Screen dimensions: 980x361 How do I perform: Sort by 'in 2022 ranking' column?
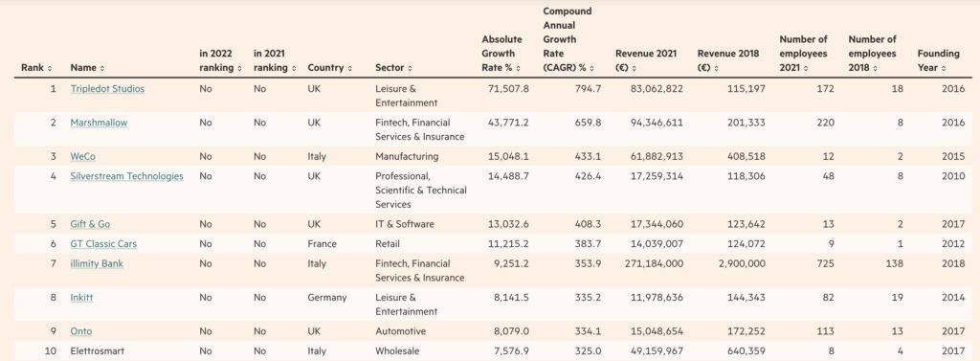click(x=240, y=68)
